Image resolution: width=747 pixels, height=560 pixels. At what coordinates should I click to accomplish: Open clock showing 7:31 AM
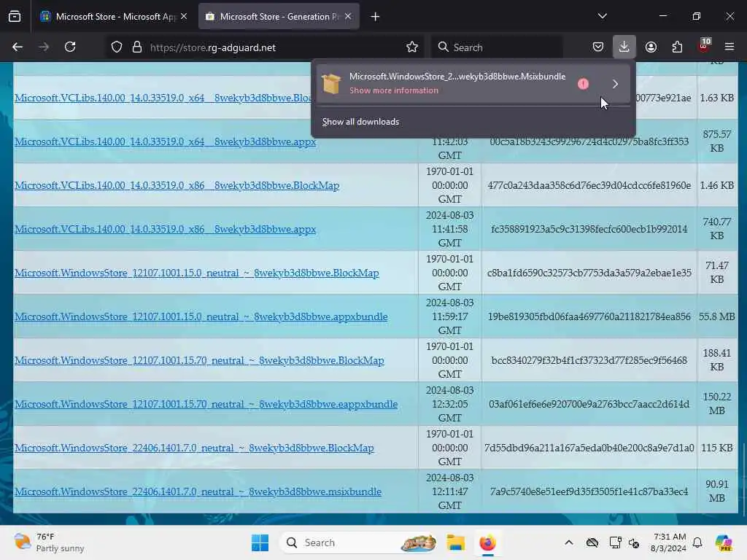668,542
